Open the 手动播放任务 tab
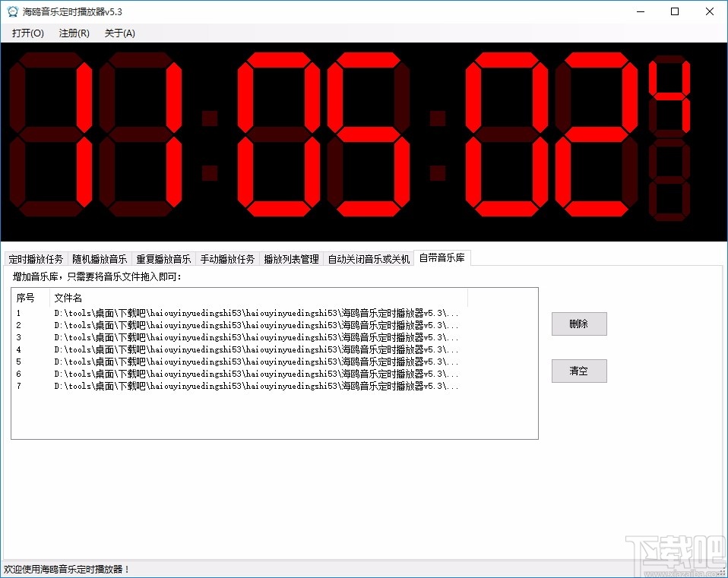Image resolution: width=728 pixels, height=578 pixels. pyautogui.click(x=227, y=258)
